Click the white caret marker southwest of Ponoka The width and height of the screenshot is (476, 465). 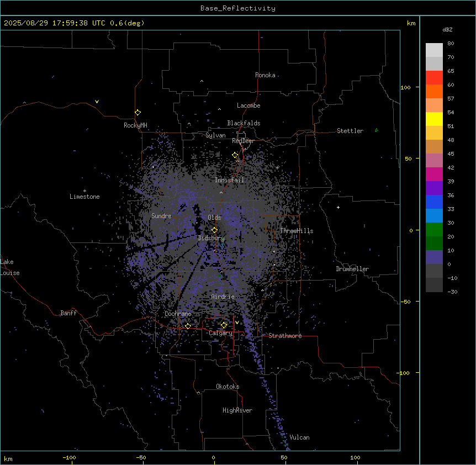[x=202, y=81]
